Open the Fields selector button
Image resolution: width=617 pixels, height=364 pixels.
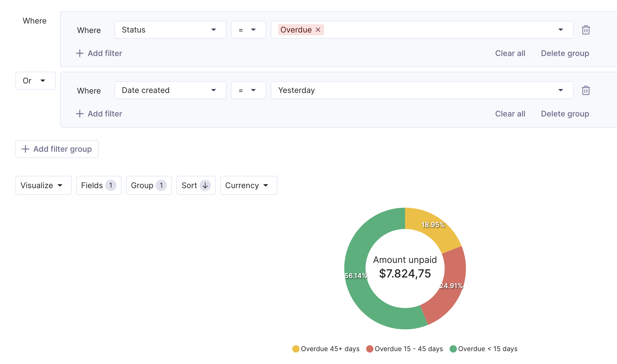point(99,185)
